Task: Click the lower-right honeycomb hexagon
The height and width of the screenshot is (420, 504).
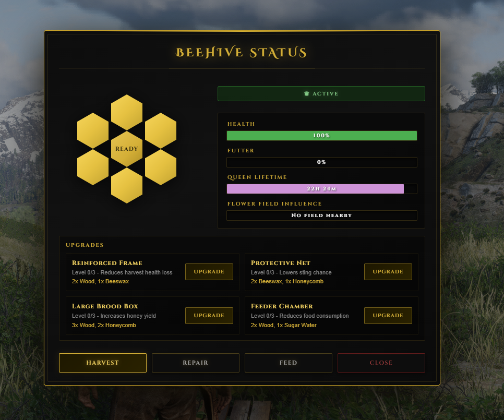Action: coord(161,167)
